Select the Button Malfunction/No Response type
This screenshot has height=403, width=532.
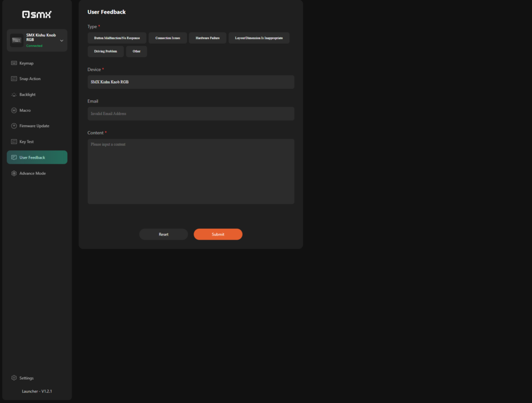coord(117,38)
